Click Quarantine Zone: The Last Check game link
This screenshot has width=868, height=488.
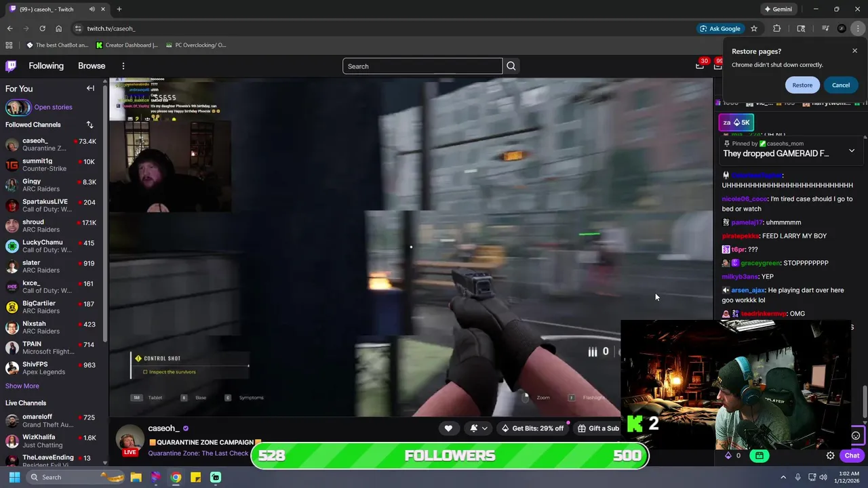pyautogui.click(x=198, y=453)
